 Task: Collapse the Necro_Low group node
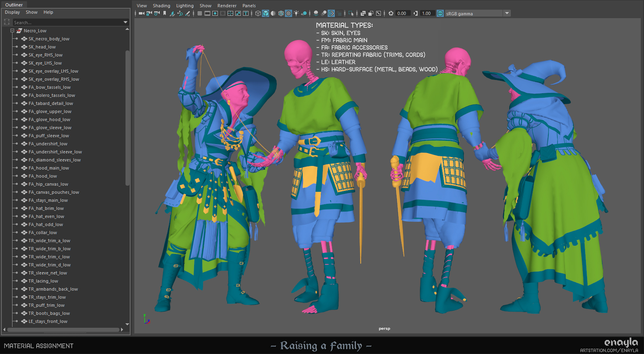[12, 31]
